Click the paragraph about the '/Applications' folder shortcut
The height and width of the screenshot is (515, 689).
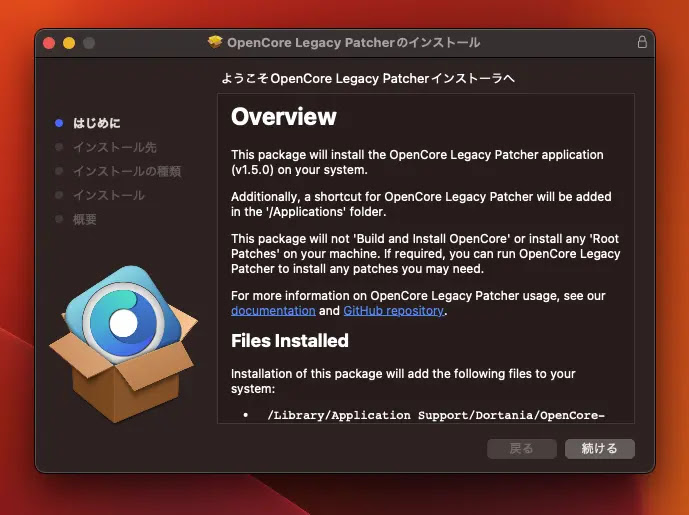coord(421,204)
